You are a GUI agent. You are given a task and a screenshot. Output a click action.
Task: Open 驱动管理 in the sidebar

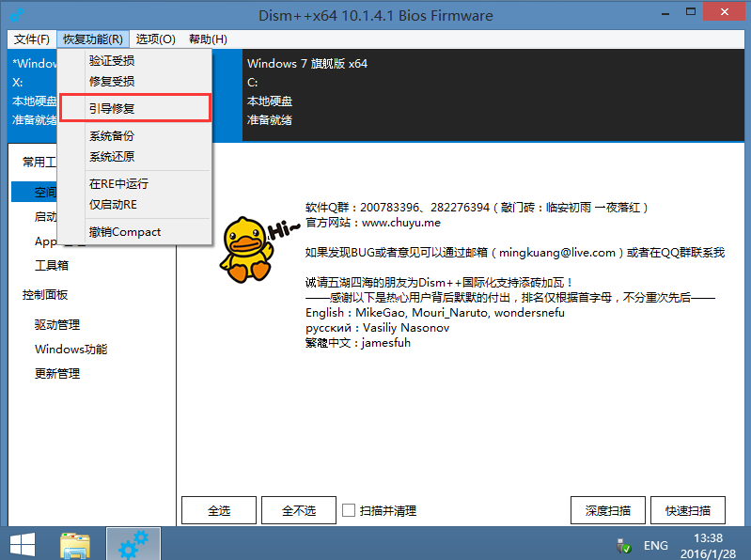click(57, 325)
